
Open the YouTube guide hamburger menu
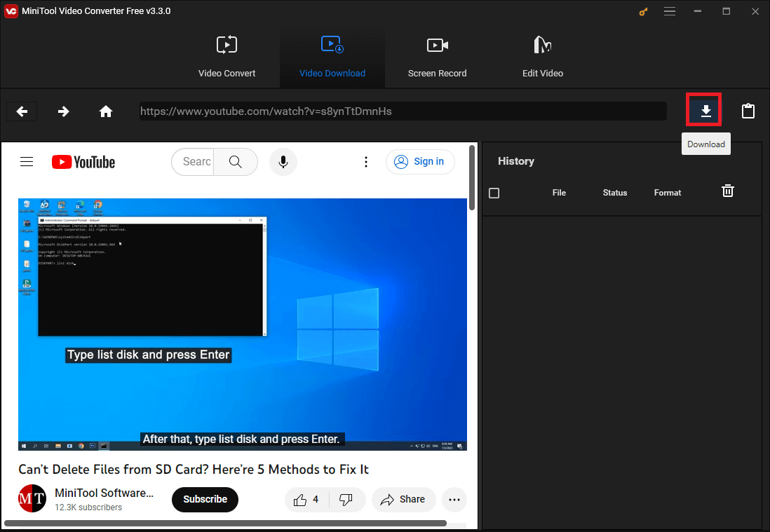coord(27,161)
